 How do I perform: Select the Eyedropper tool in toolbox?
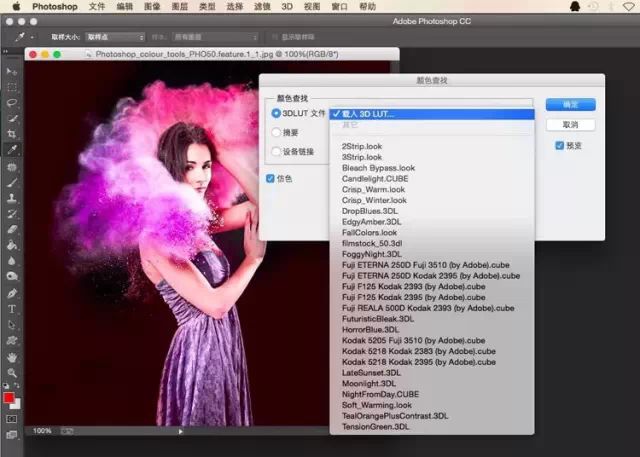point(12,150)
